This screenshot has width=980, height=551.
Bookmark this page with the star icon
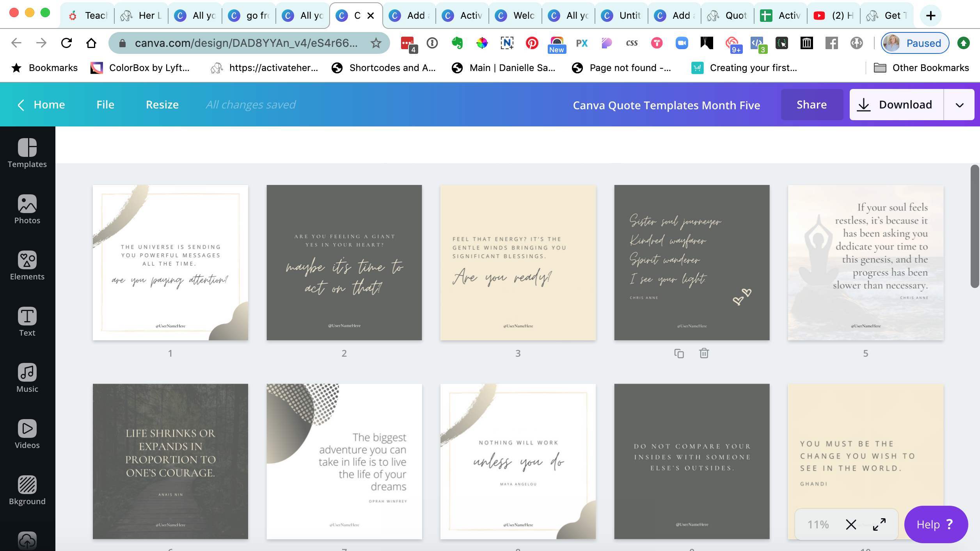(x=376, y=43)
